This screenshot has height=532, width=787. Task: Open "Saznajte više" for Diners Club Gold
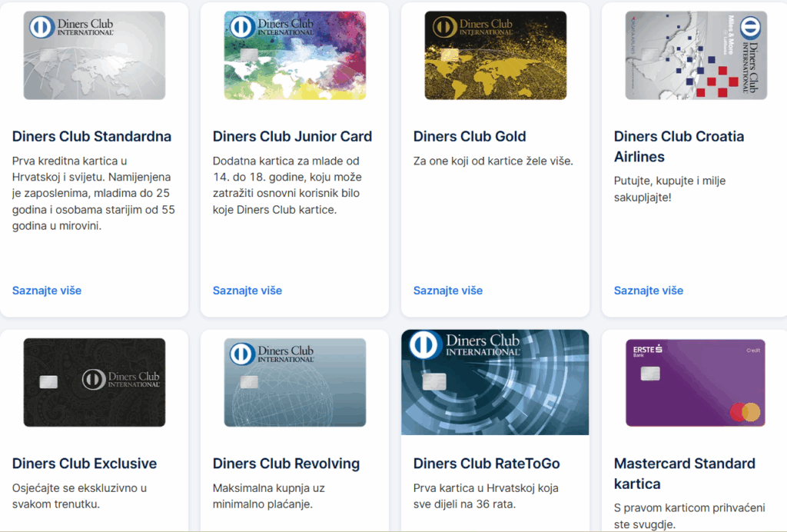tap(448, 291)
